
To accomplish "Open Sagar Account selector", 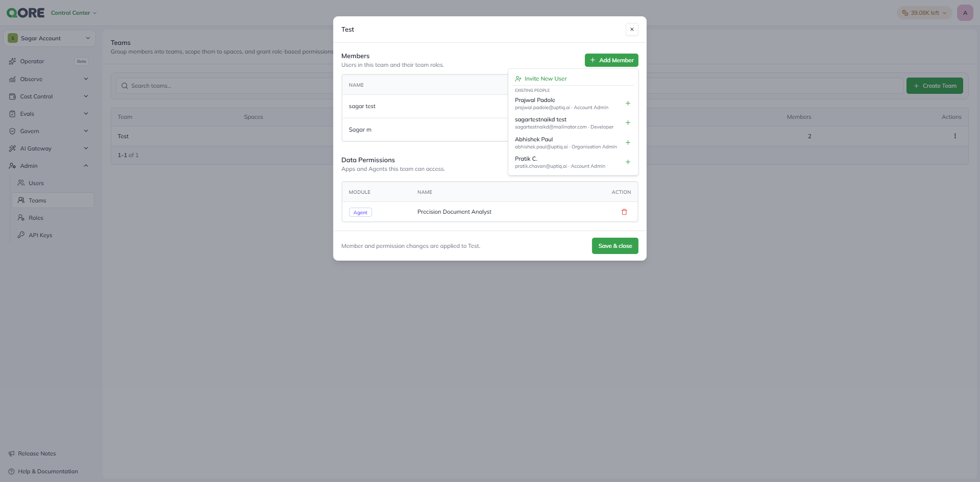I will click(49, 38).
